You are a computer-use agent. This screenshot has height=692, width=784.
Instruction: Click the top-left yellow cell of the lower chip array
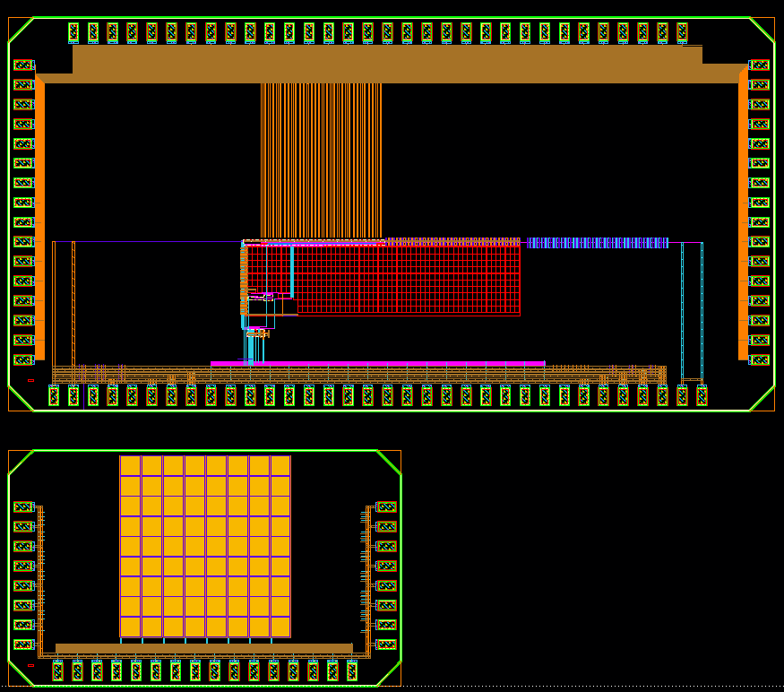coord(130,466)
